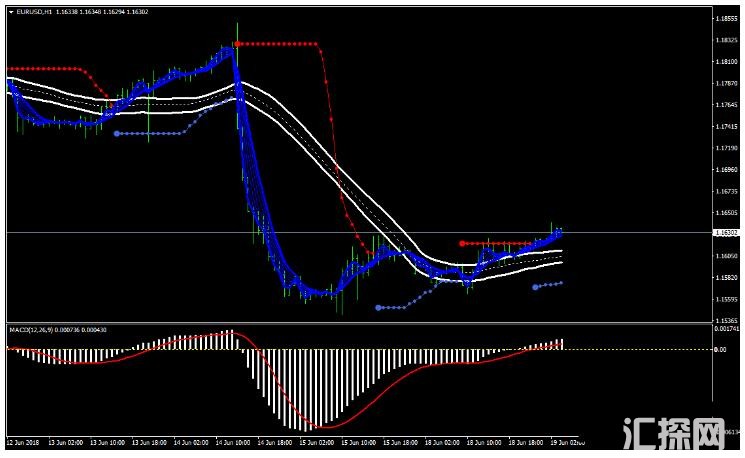Click the 1.17645 price axis label
Image resolution: width=745 pixels, height=458 pixels.
coord(726,105)
